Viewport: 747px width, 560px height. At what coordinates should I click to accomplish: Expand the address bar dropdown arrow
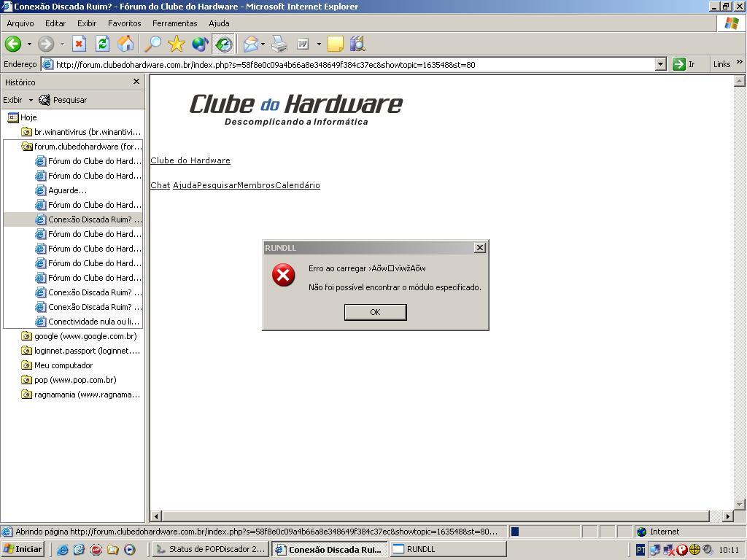[x=661, y=64]
